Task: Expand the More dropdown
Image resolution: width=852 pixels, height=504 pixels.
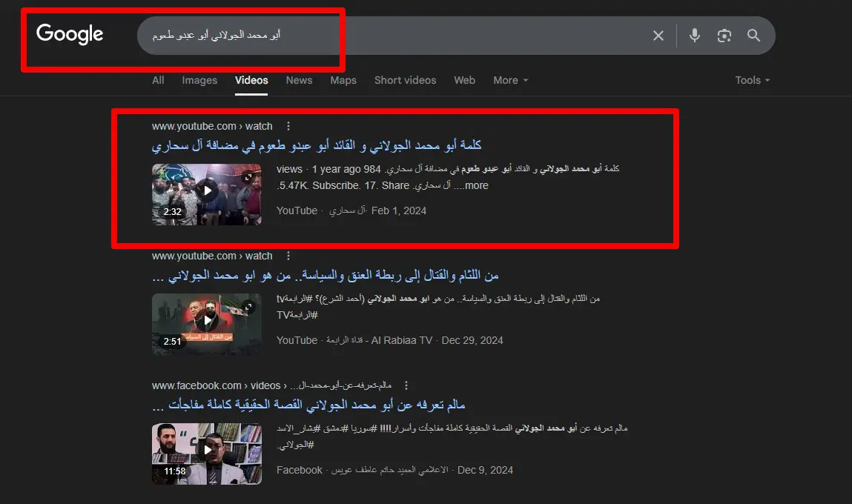Action: [x=510, y=80]
